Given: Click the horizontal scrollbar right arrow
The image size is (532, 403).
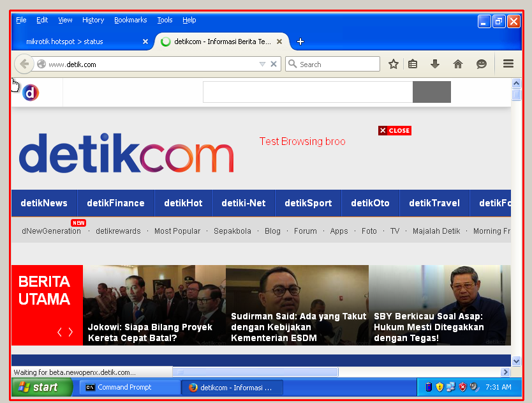Looking at the screenshot, I should coord(506,372).
